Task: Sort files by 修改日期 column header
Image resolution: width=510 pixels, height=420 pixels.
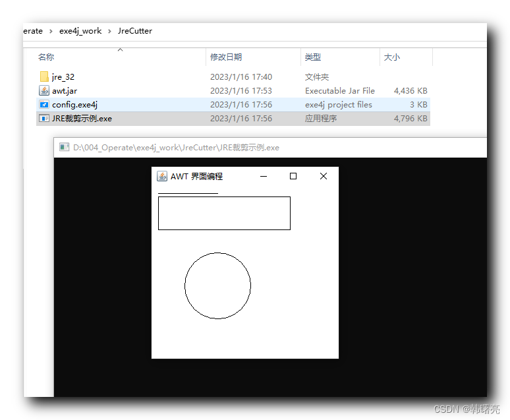Action: (226, 57)
